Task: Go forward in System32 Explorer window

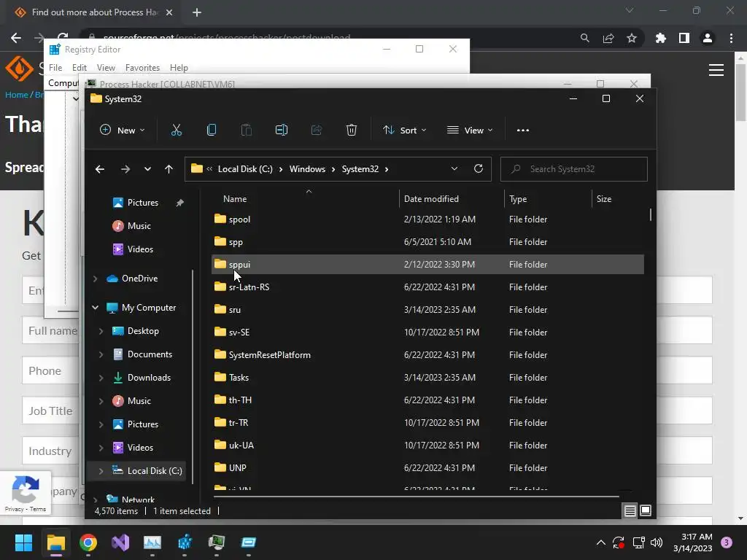Action: [x=125, y=169]
